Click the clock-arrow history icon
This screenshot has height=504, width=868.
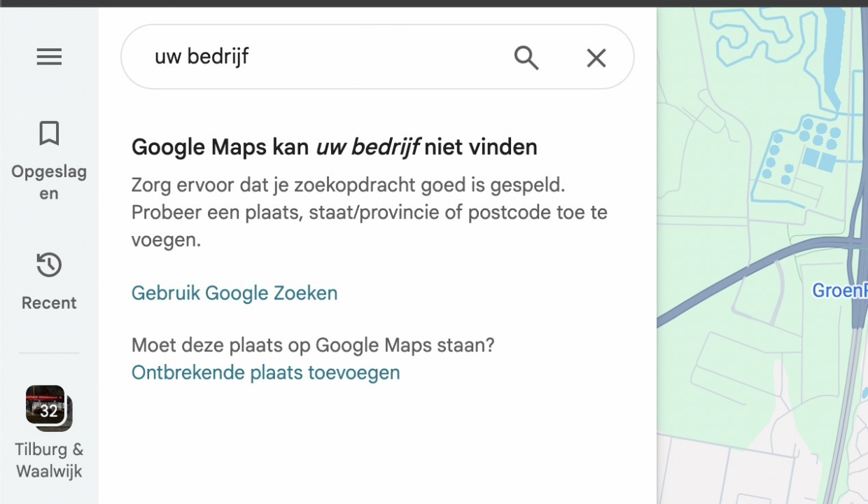(49, 264)
